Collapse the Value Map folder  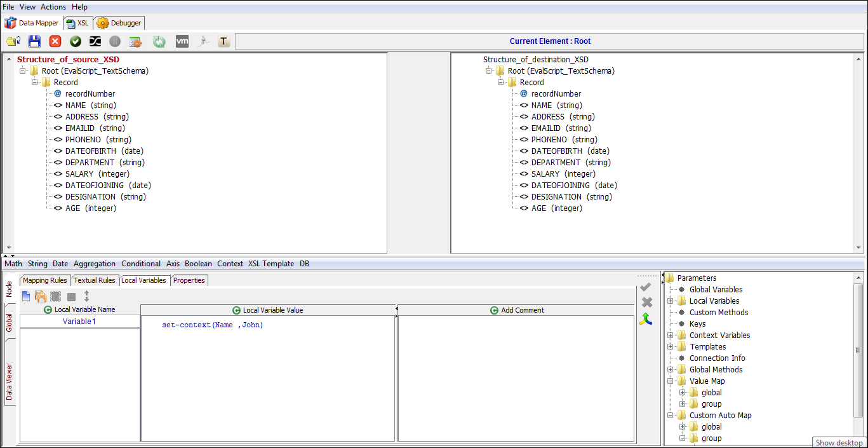(x=671, y=381)
